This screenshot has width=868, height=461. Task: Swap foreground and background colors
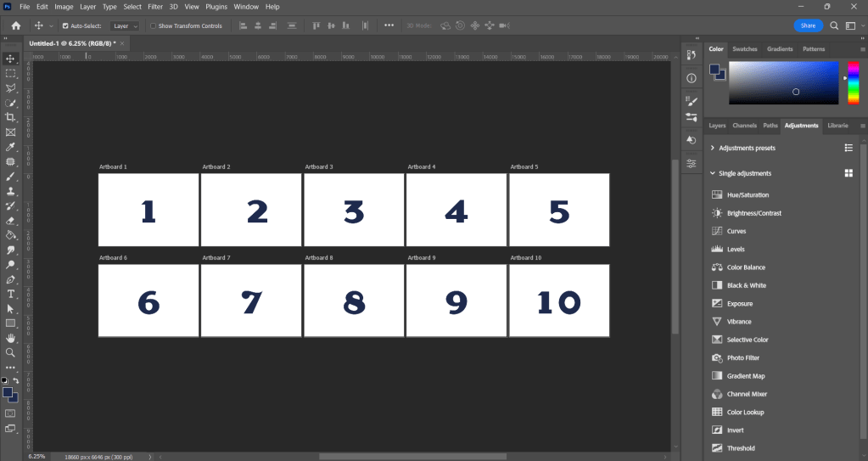point(15,380)
